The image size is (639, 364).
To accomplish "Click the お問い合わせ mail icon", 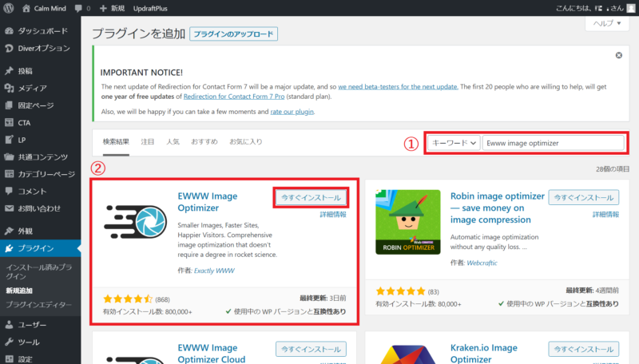I will pyautogui.click(x=9, y=208).
